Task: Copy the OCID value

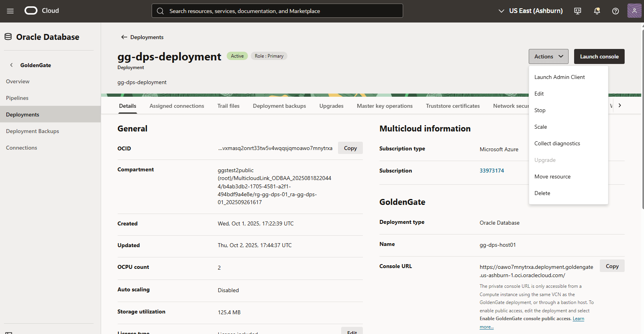Action: pyautogui.click(x=350, y=148)
